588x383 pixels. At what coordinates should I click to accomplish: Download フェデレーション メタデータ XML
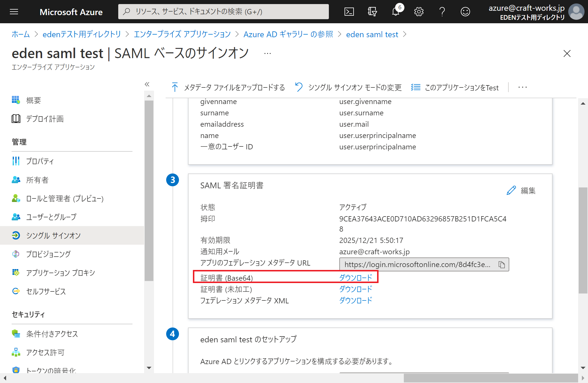tap(356, 300)
